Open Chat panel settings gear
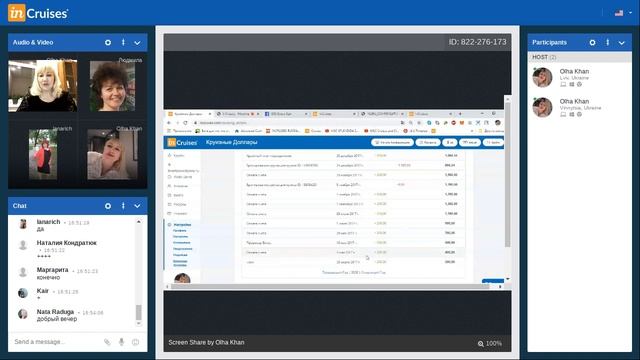This screenshot has height=360, width=640. pos(108,206)
